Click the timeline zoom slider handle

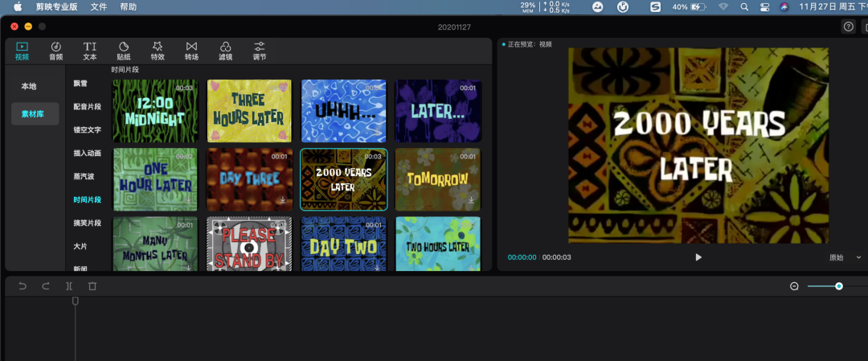[838, 286]
